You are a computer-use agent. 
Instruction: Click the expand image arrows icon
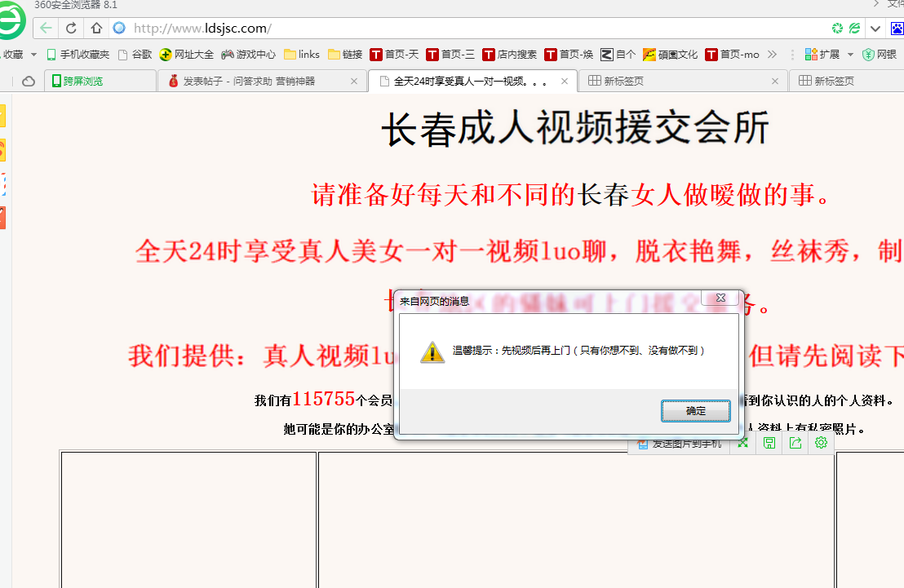742,443
